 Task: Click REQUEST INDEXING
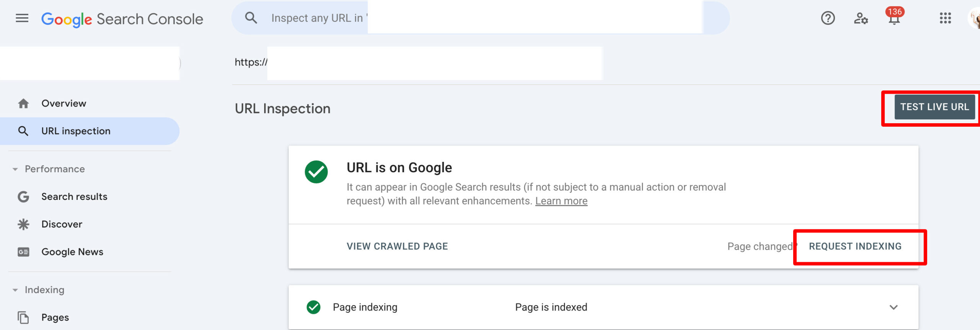click(x=855, y=246)
